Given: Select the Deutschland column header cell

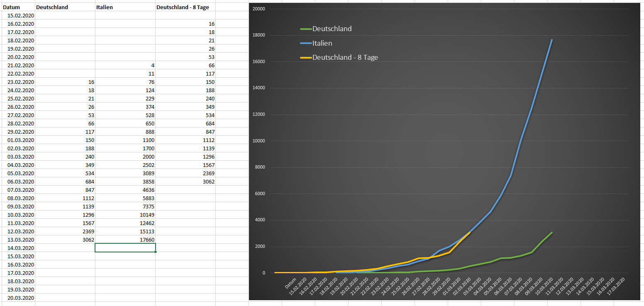Looking at the screenshot, I should (65, 7).
